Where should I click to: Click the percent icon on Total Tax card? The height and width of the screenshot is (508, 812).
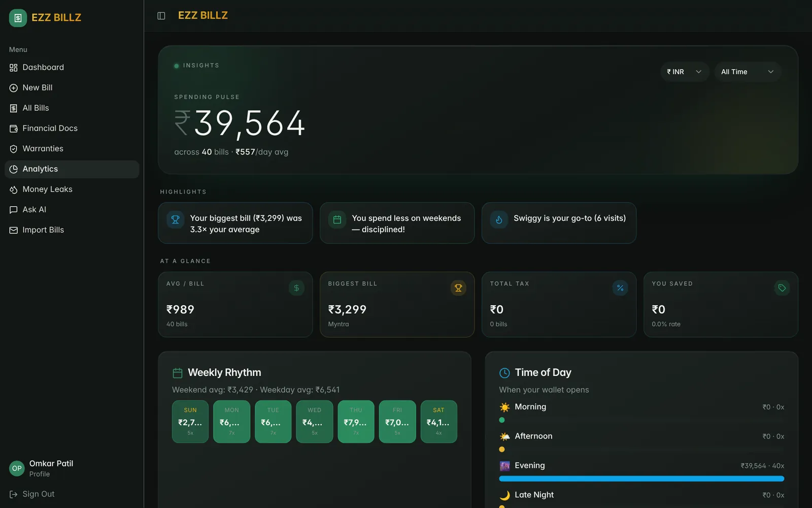coord(620,288)
